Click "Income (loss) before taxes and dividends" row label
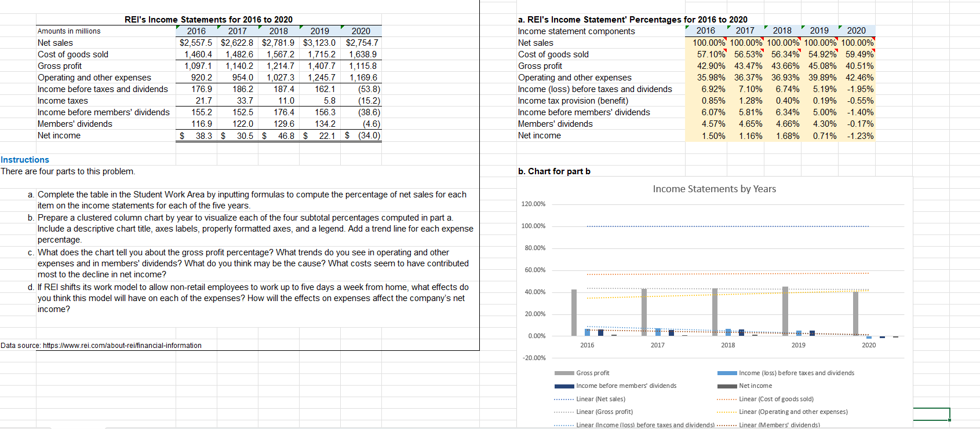980x429 pixels. pos(595,89)
